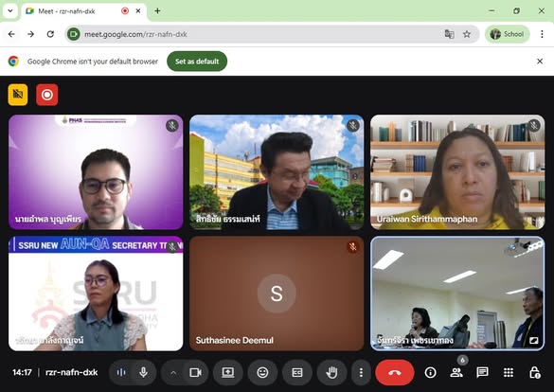
Task: Turn on closed captions
Action: tap(296, 372)
